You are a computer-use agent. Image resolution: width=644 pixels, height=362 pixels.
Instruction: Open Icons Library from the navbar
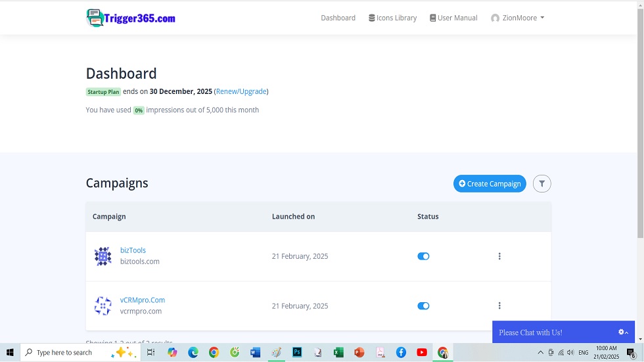[392, 18]
